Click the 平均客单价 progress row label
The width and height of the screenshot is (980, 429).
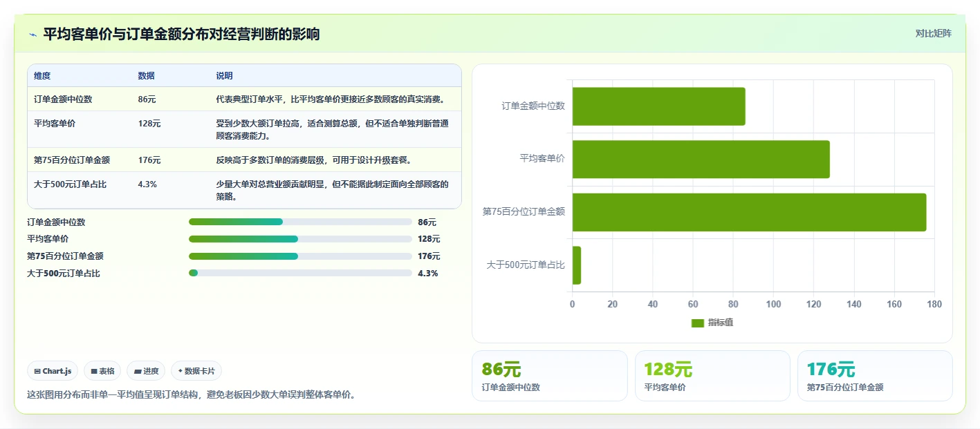coord(48,239)
